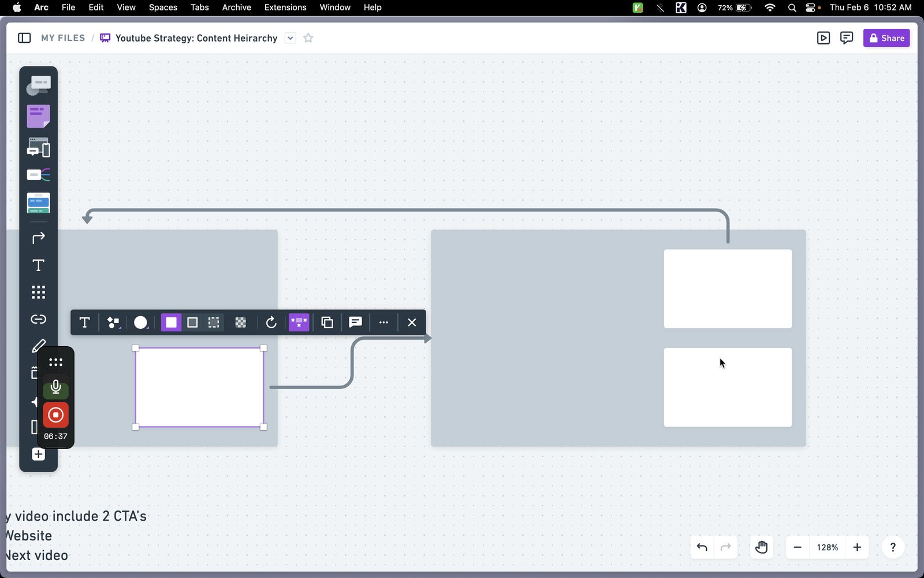Add comment to the selected shape
Viewport: 924px width, 578px height.
tap(355, 323)
